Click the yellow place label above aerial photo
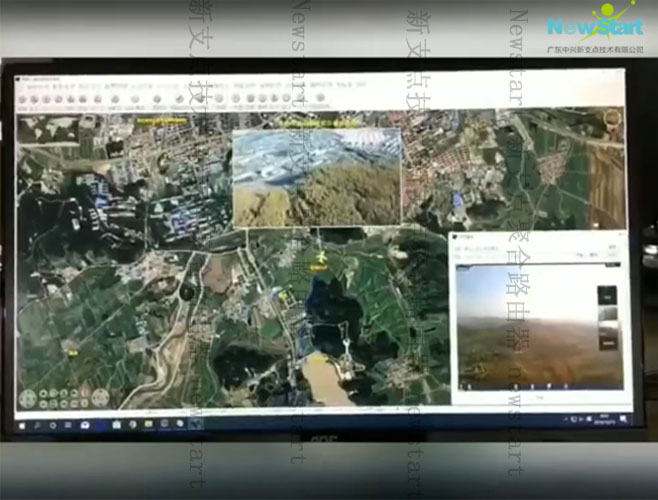This screenshot has width=658, height=500. pyautogui.click(x=320, y=123)
